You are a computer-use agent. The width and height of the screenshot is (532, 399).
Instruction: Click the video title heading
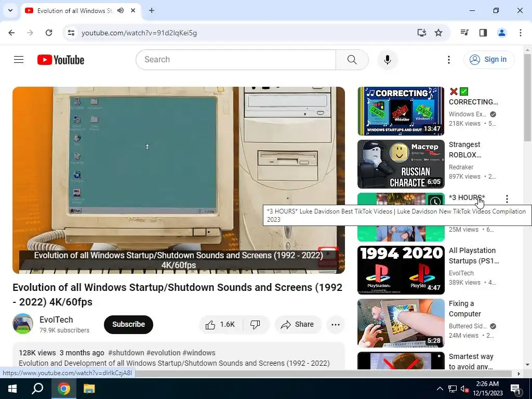178,295
